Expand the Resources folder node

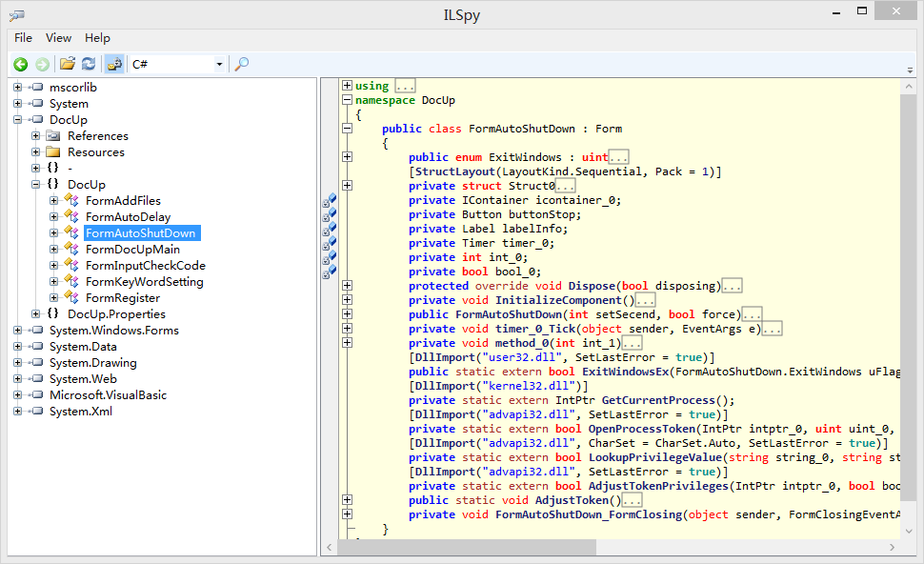pyautogui.click(x=36, y=152)
